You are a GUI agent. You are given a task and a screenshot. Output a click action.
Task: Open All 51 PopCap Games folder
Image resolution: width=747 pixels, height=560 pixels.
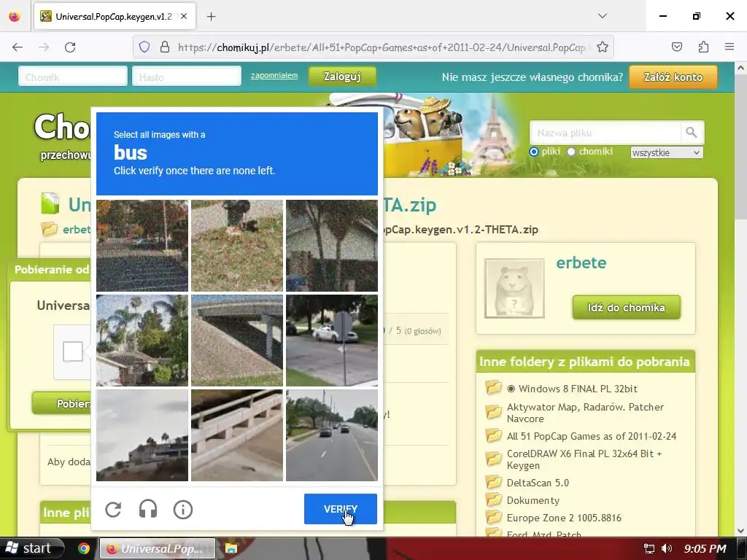[x=591, y=436]
